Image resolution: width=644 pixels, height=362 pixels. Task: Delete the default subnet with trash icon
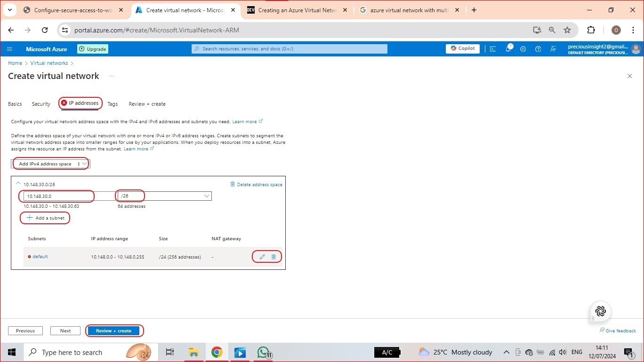274,257
